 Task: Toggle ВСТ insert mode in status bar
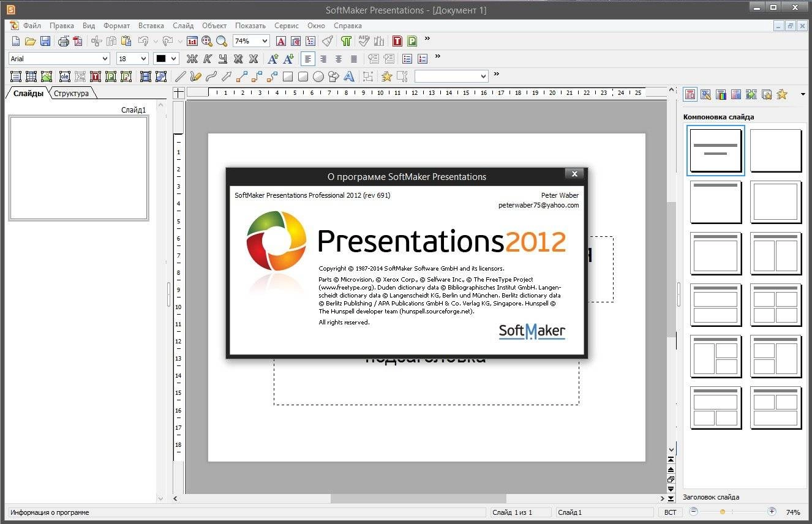tap(671, 512)
